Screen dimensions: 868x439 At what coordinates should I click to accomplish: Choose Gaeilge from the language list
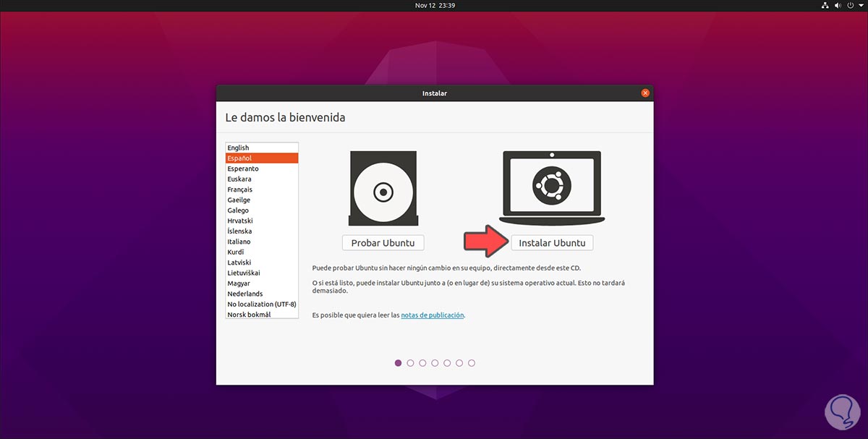[x=262, y=200]
